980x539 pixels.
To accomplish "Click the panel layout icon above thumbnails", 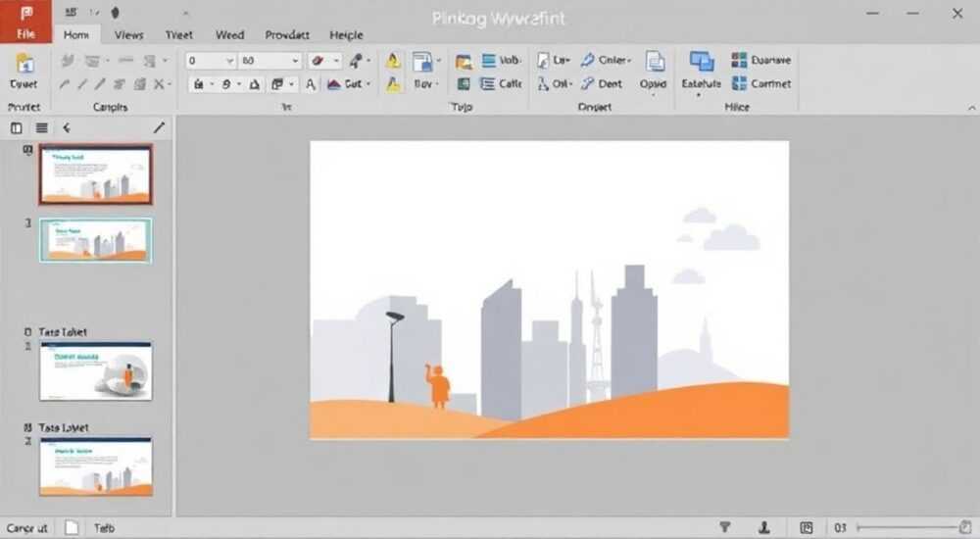I will click(x=17, y=128).
